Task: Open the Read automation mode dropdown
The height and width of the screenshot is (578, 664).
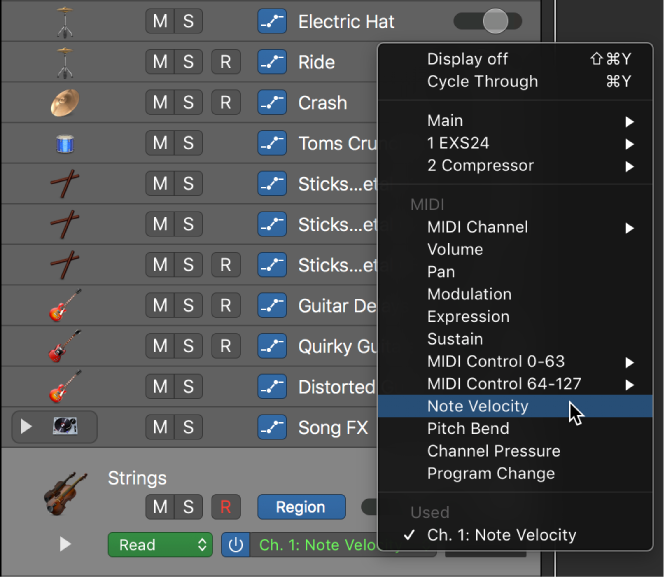Action: coord(160,545)
